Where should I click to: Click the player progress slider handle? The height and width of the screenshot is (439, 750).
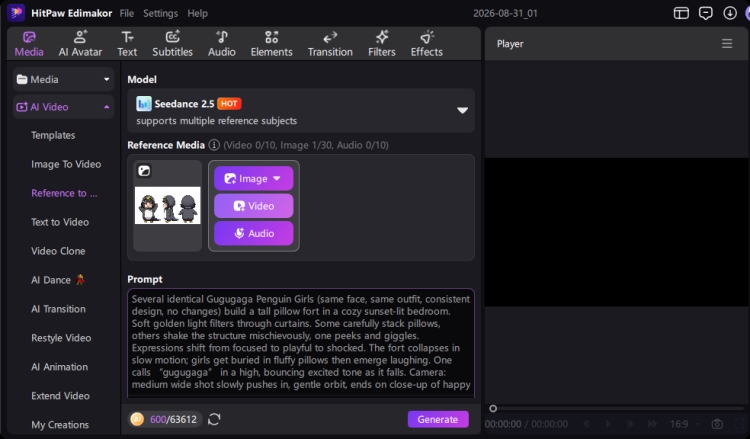pyautogui.click(x=493, y=408)
